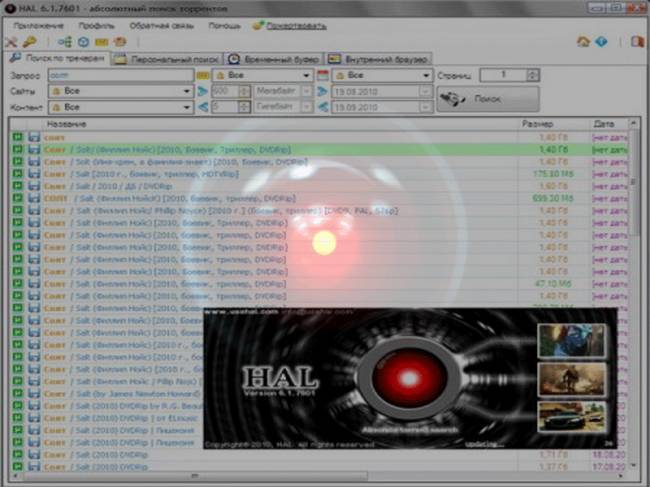Select the Поиск по трекерам tab
Image resolution: width=650 pixels, height=487 pixels.
click(x=57, y=58)
